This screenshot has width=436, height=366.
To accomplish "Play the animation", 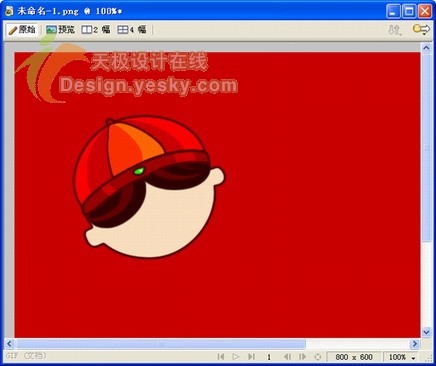I will 236,357.
